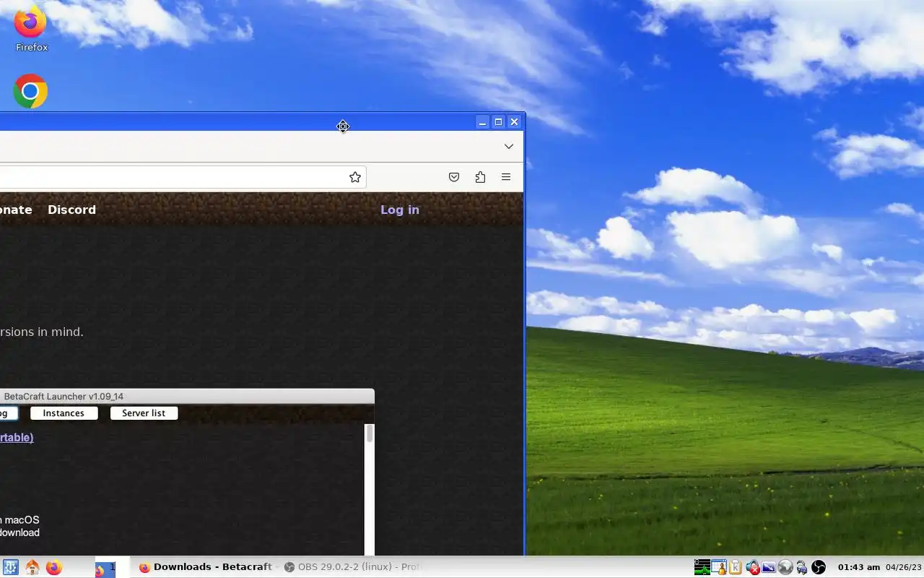This screenshot has height=578, width=924.
Task: Switch to virtual desktop 1 pager
Action: (105, 569)
